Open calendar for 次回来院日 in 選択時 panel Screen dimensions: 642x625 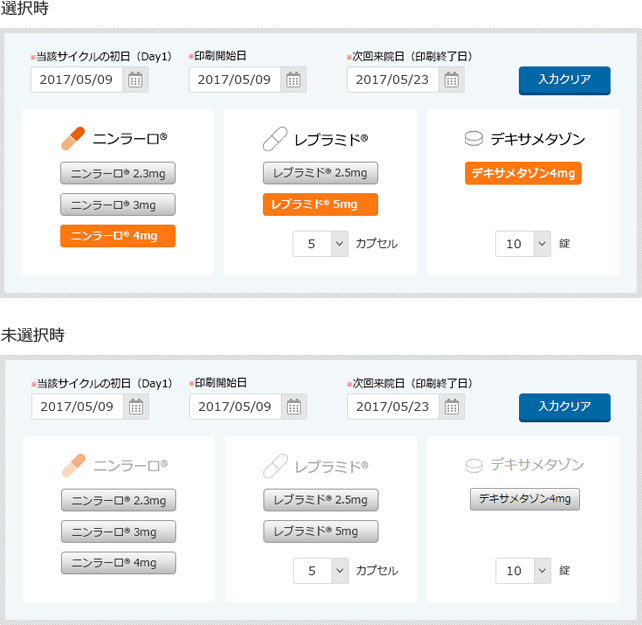point(451,79)
